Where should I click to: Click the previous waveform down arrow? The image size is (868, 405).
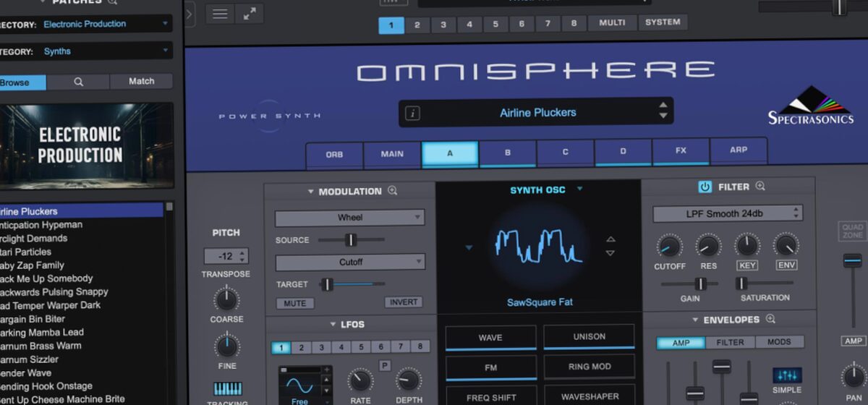pyautogui.click(x=610, y=253)
